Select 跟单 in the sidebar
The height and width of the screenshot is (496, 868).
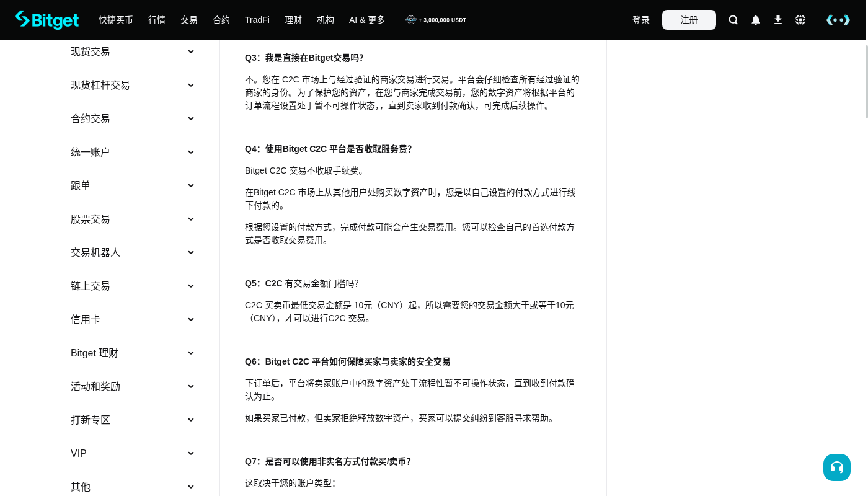tap(81, 185)
